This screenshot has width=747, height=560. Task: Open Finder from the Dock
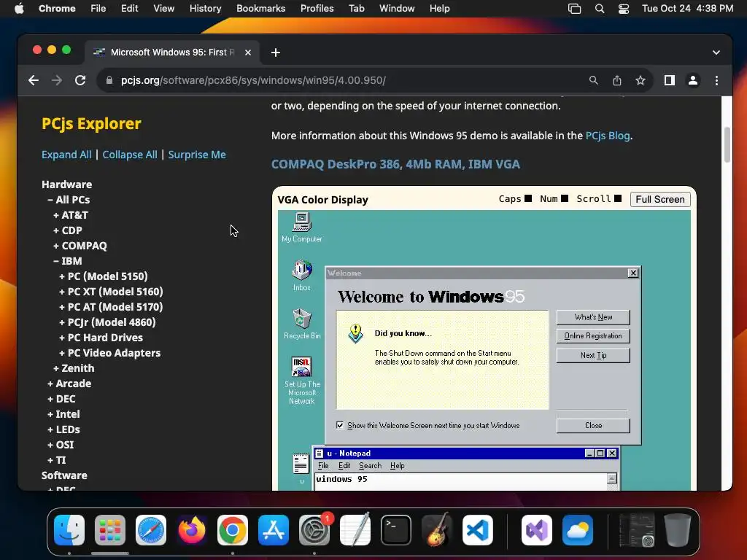click(69, 530)
